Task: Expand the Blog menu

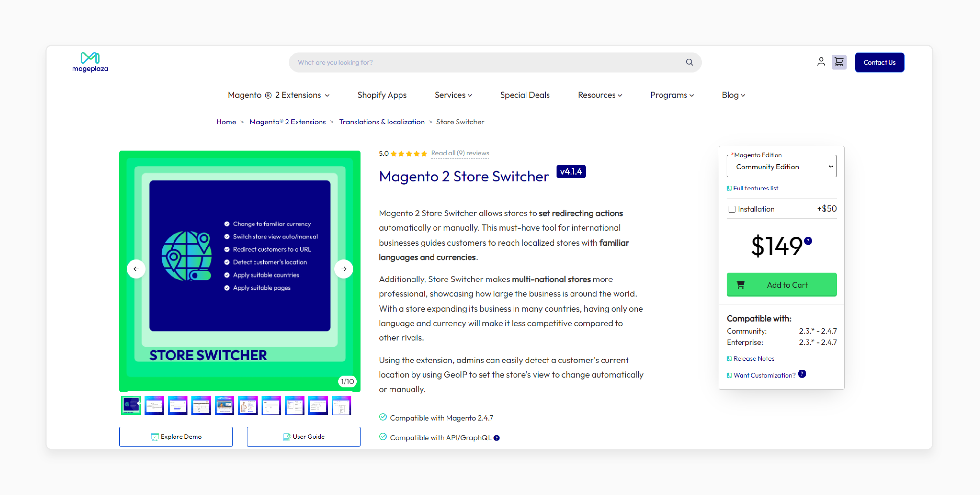Action: click(x=733, y=95)
